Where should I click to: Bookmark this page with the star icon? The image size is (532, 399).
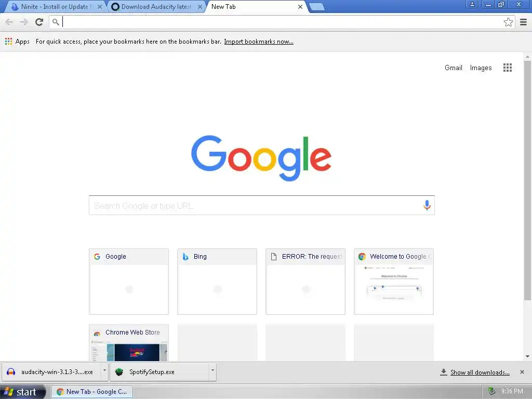(x=508, y=22)
